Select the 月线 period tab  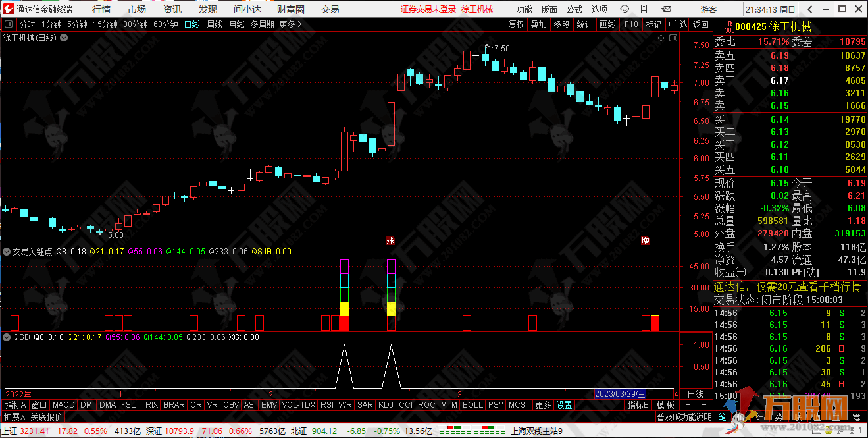coord(237,24)
